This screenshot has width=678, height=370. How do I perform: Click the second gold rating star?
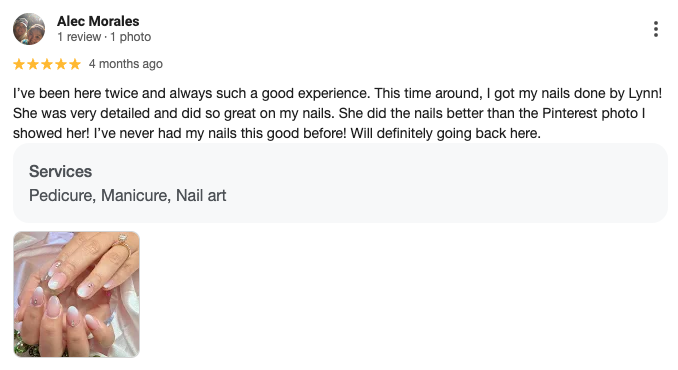pos(33,64)
